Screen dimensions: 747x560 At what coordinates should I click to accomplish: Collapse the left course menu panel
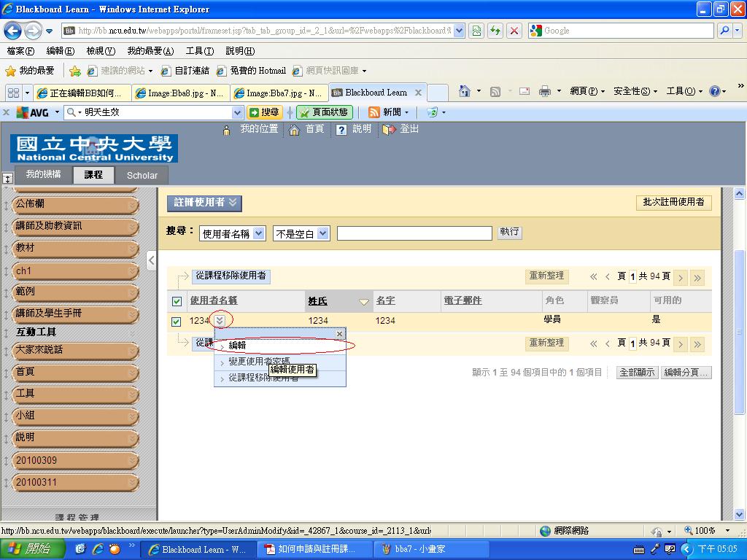click(151, 260)
